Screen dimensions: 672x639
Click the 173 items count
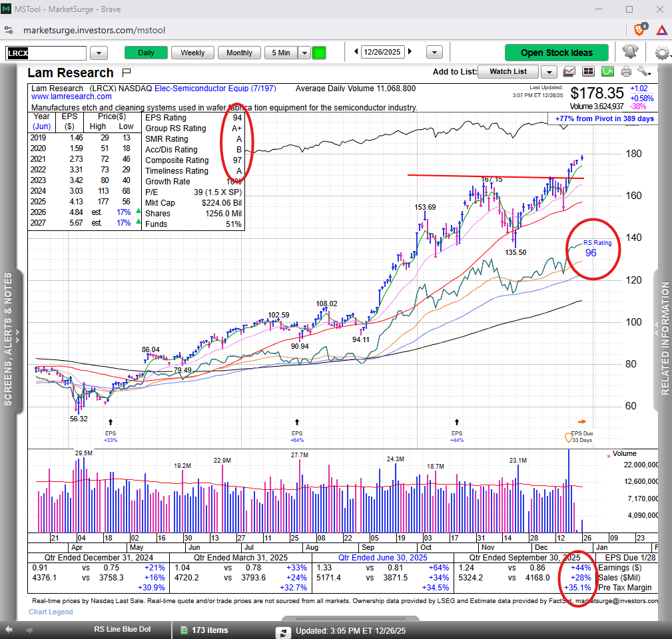[x=210, y=630]
